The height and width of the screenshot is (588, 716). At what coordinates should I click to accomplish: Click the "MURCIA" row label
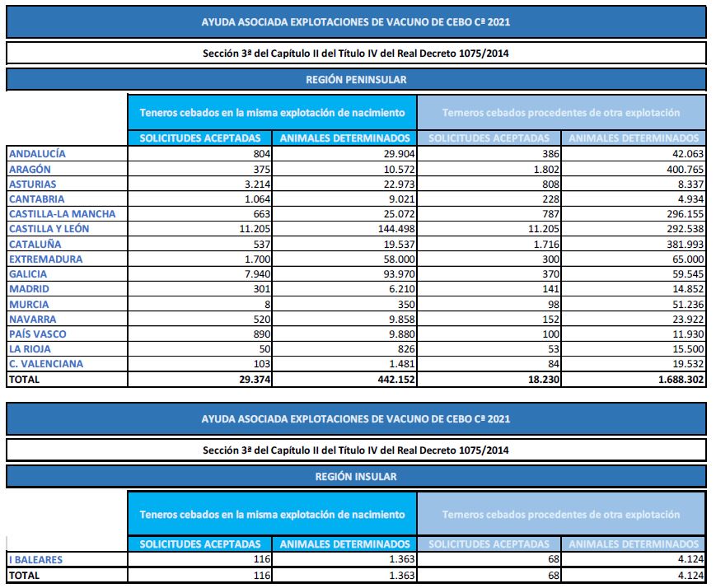click(x=29, y=305)
